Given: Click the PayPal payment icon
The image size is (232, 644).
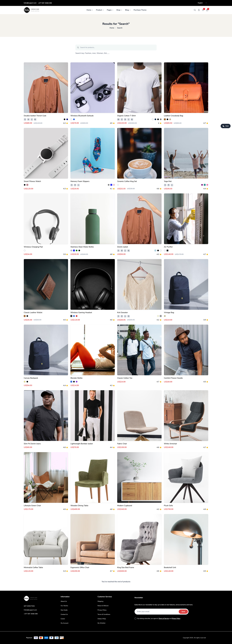Looking at the screenshot, I should 51,637.
